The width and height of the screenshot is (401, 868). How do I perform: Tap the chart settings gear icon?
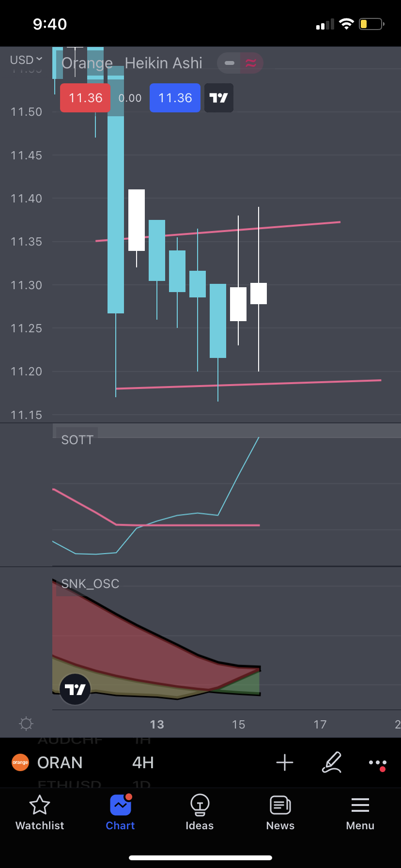[x=26, y=724]
